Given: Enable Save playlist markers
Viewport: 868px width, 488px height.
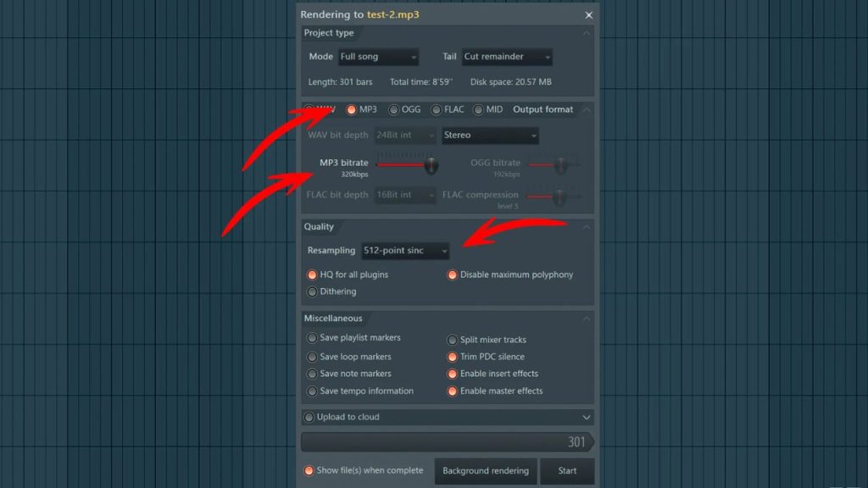Looking at the screenshot, I should coord(312,338).
